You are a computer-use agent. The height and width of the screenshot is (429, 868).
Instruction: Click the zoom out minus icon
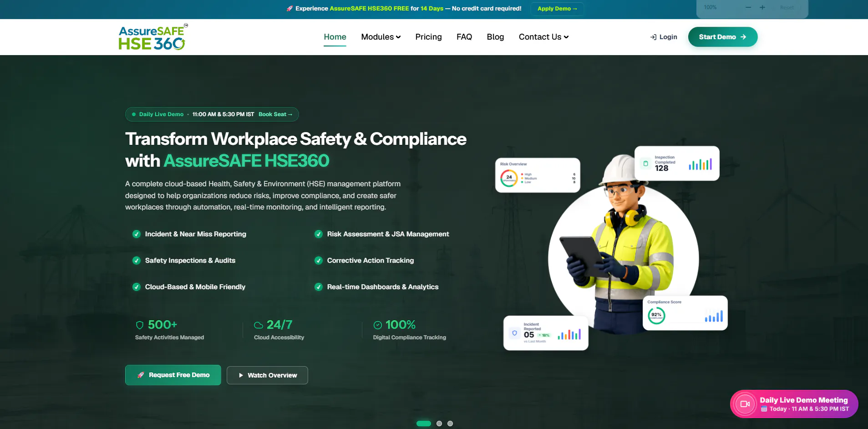[x=748, y=7]
